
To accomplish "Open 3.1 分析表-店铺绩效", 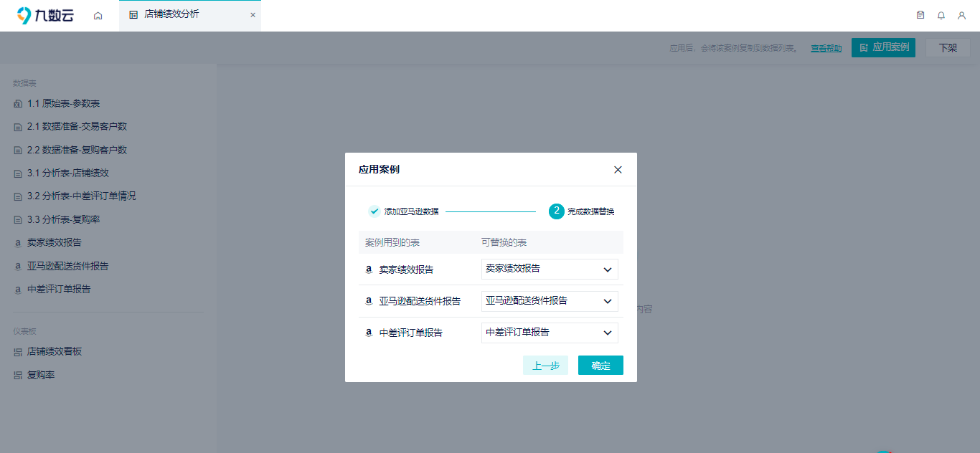I will pyautogui.click(x=67, y=173).
